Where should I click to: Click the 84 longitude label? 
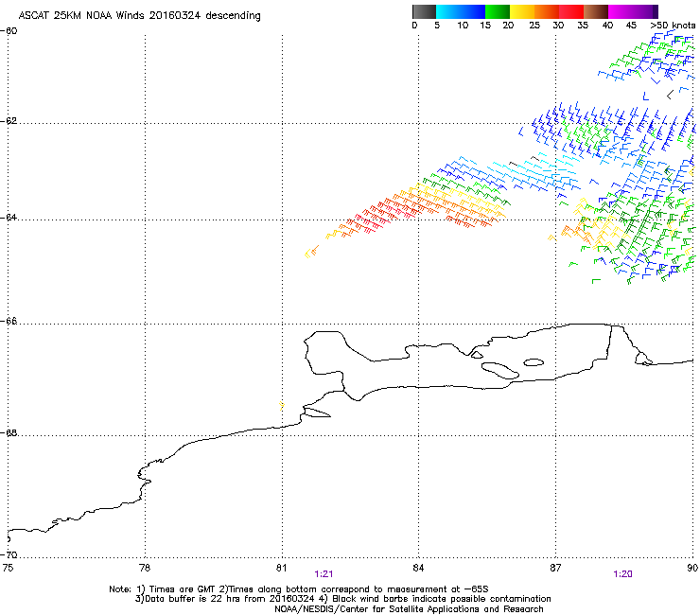coord(418,568)
